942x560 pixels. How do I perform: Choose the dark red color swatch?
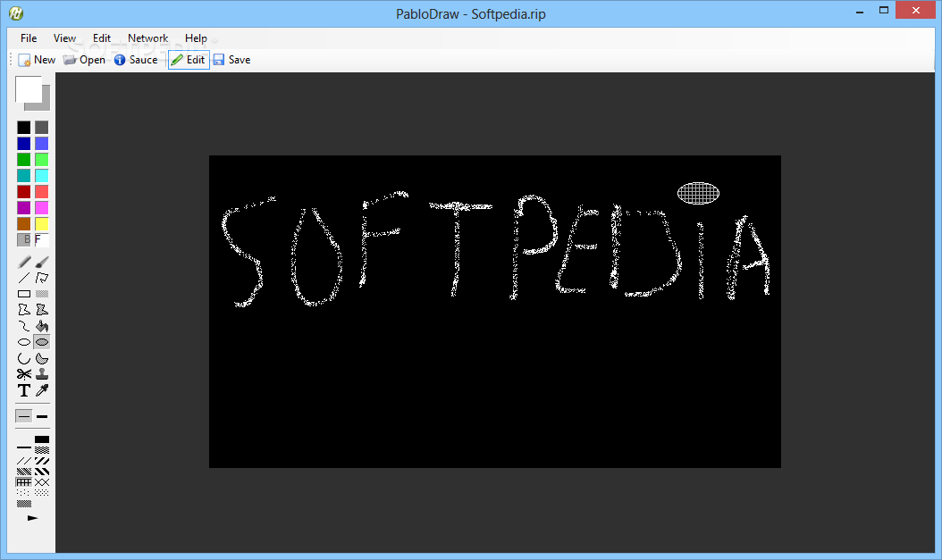tap(23, 191)
